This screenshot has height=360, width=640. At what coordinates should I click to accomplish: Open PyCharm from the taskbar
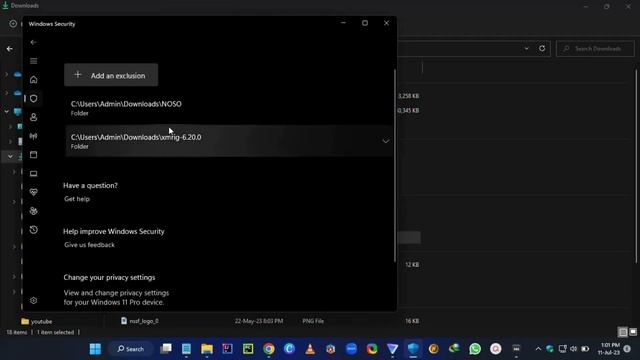pyautogui.click(x=248, y=349)
